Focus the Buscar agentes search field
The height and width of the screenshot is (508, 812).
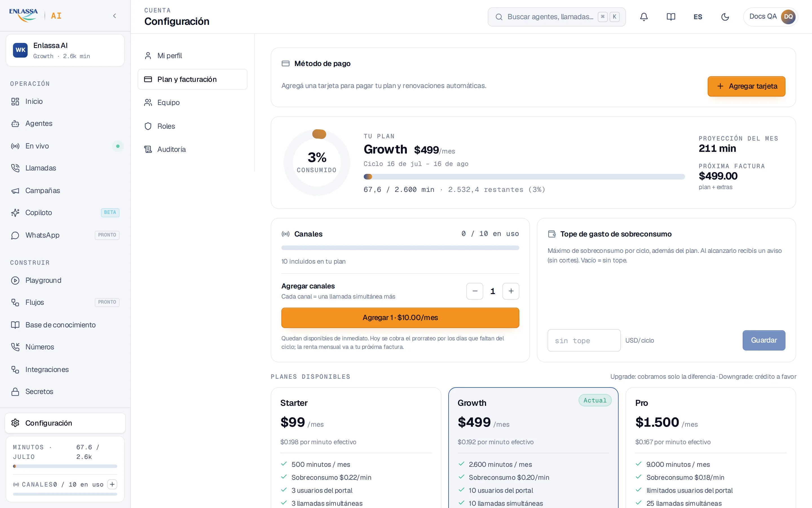(x=556, y=17)
